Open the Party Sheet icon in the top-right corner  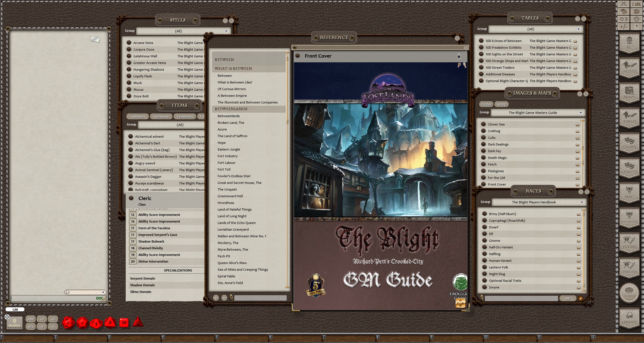point(636,4)
